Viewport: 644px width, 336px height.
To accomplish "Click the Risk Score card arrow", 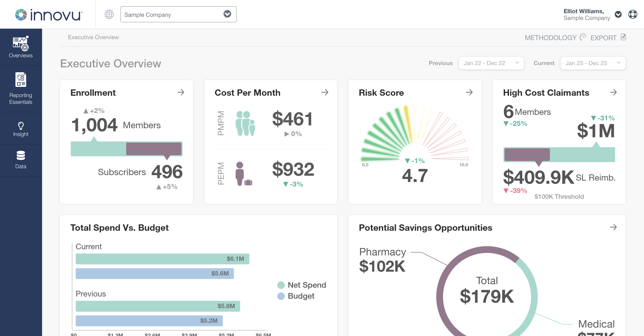I will 469,92.
